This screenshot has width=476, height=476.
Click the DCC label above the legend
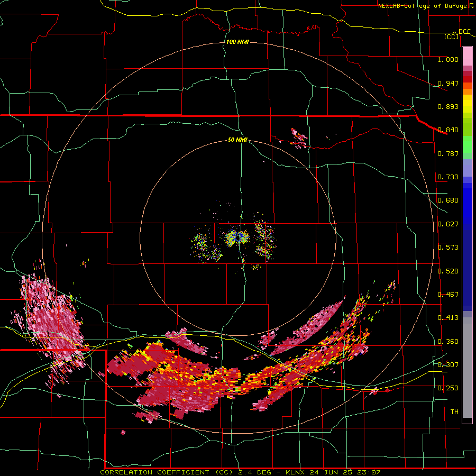pos(464,32)
